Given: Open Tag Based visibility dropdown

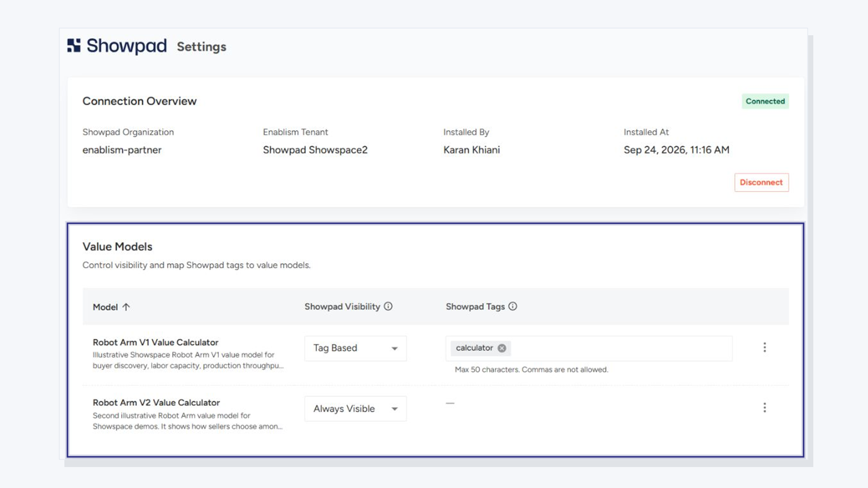Looking at the screenshot, I should pos(355,348).
